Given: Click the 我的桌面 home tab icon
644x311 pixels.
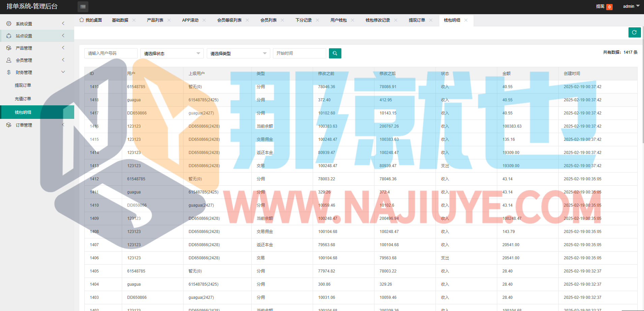Looking at the screenshot, I should [x=82, y=20].
